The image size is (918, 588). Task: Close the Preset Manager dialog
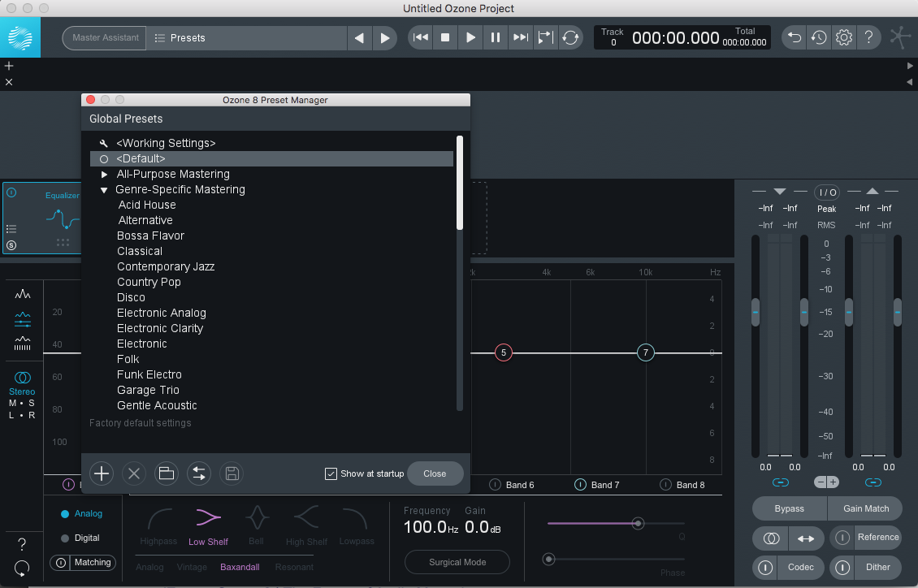pos(435,473)
